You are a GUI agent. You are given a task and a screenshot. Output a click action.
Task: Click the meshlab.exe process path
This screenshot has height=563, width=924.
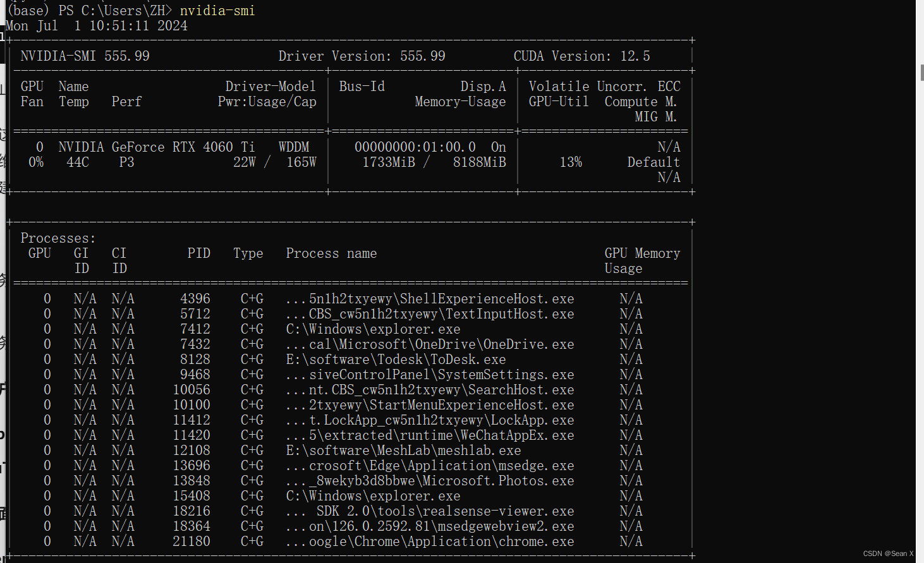403,451
